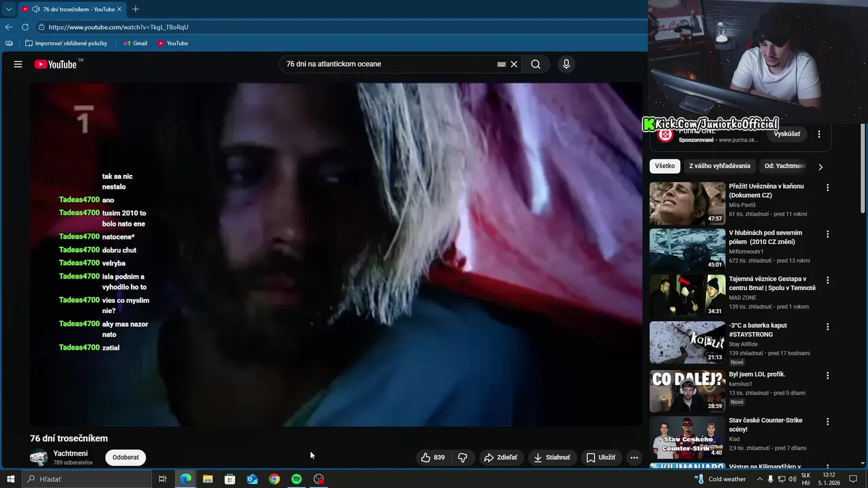Go to YouTube home via logo
The height and width of the screenshot is (488, 868).
click(x=56, y=64)
